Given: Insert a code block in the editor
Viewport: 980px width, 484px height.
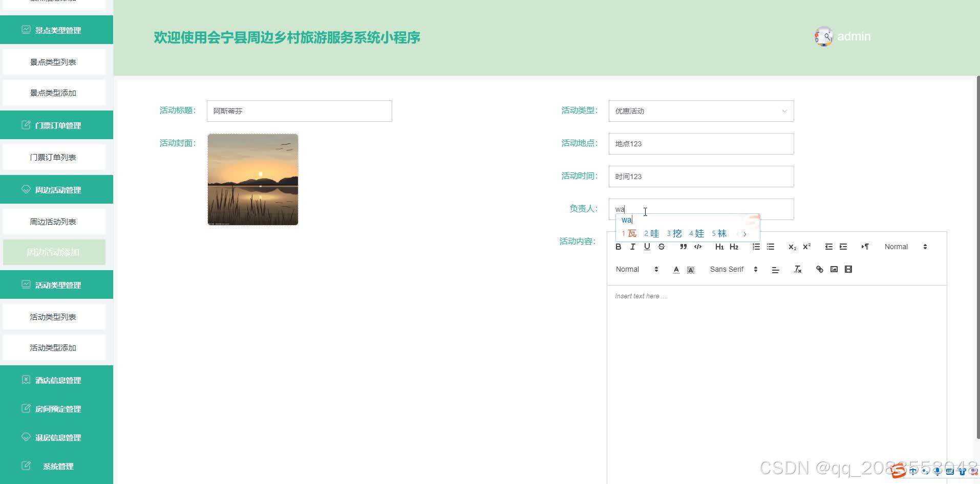Looking at the screenshot, I should point(697,247).
